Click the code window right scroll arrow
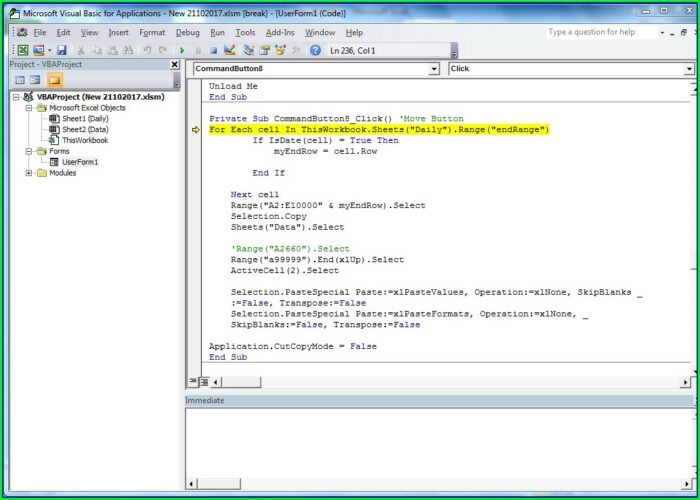 [686, 382]
